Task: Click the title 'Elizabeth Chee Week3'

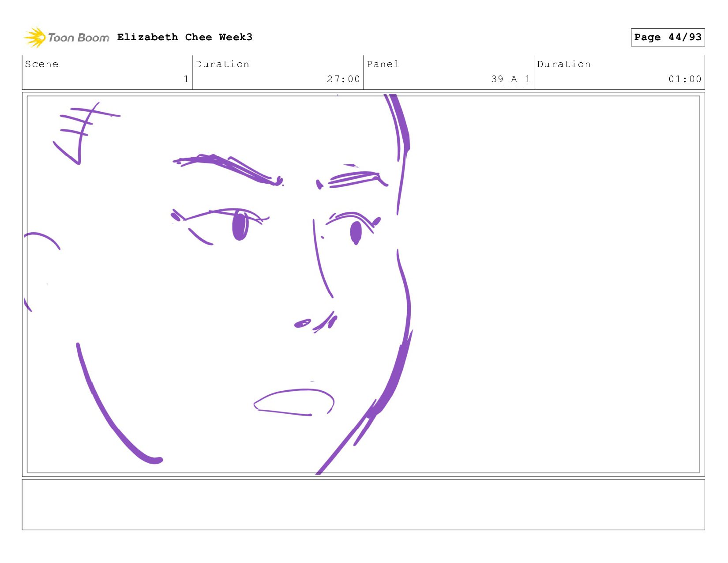Action: click(185, 37)
